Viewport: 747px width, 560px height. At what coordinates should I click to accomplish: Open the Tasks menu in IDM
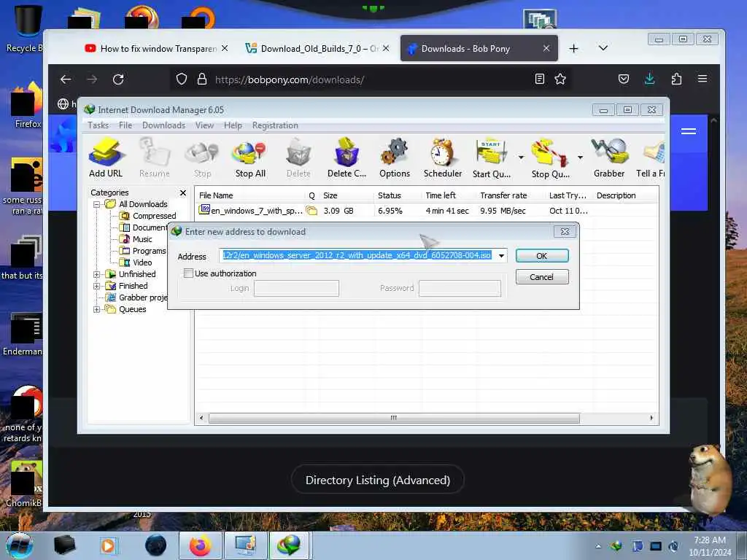98,125
